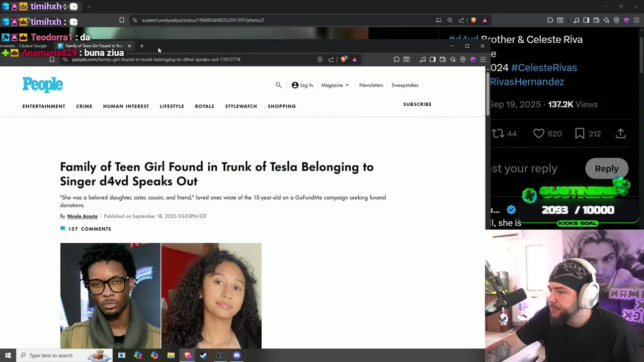
Task: Click the Log In account icon
Action: tap(302, 85)
